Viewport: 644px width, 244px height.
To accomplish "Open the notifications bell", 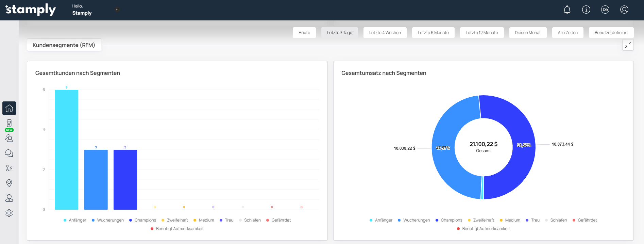I will pyautogui.click(x=567, y=10).
